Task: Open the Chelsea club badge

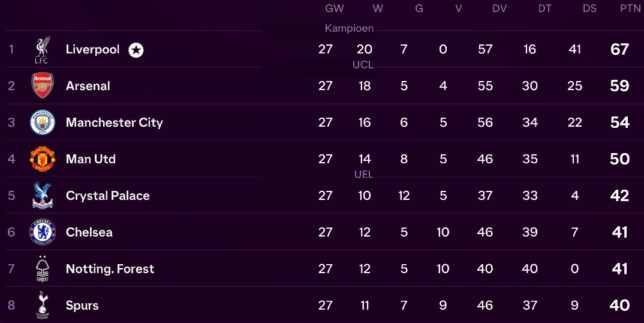Action: pos(43,232)
